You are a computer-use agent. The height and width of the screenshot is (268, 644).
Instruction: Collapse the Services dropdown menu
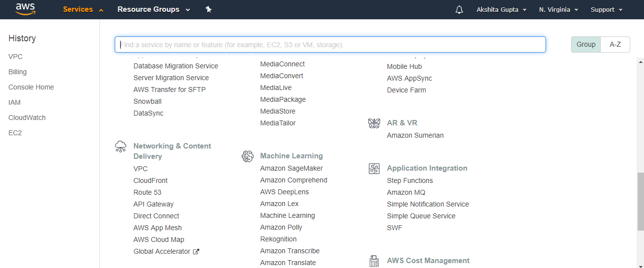(x=83, y=9)
